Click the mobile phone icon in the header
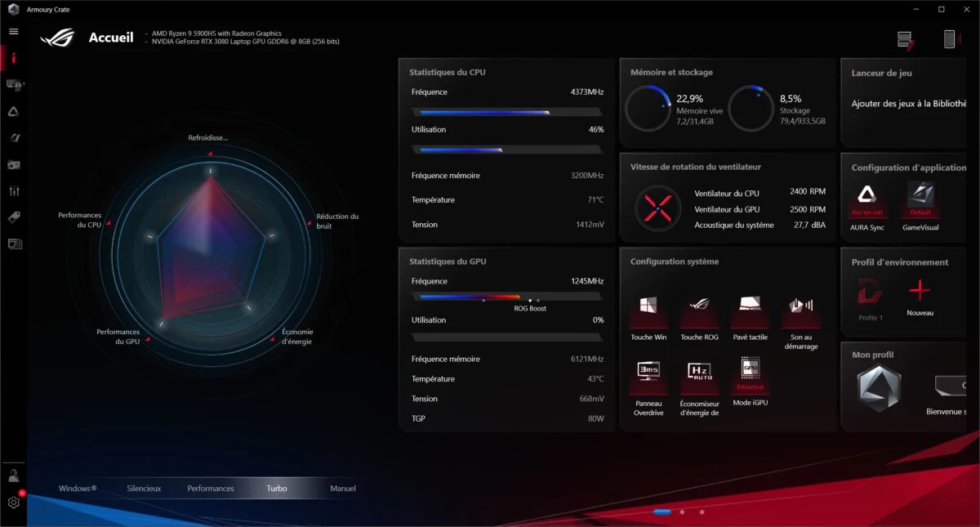 [x=950, y=39]
